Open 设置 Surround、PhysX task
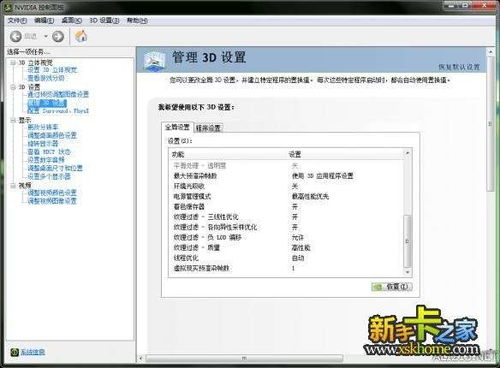The width and height of the screenshot is (500, 368). [x=58, y=111]
